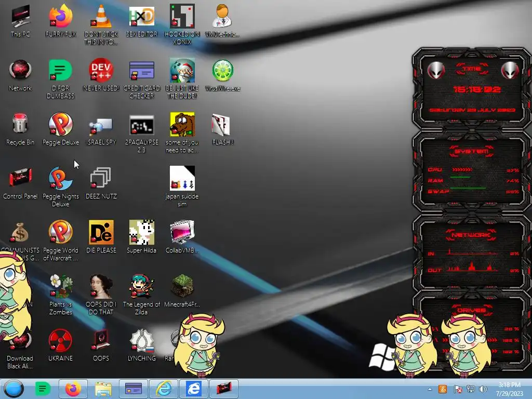The image size is (532, 399).
Task: Click the SWAP usage green bar
Action: tap(468, 188)
